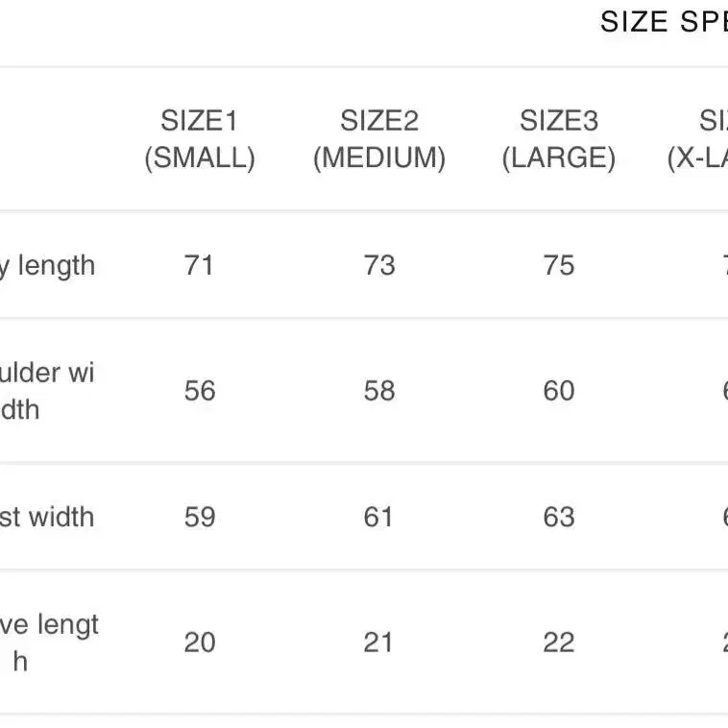Click the small body length value 71
Image resolution: width=728 pixels, height=728 pixels.
(x=199, y=266)
